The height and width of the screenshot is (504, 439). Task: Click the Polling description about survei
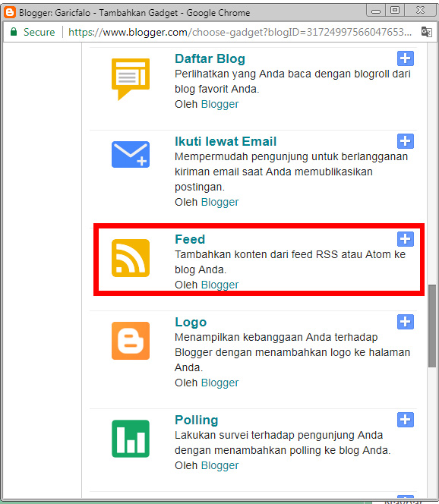283,443
